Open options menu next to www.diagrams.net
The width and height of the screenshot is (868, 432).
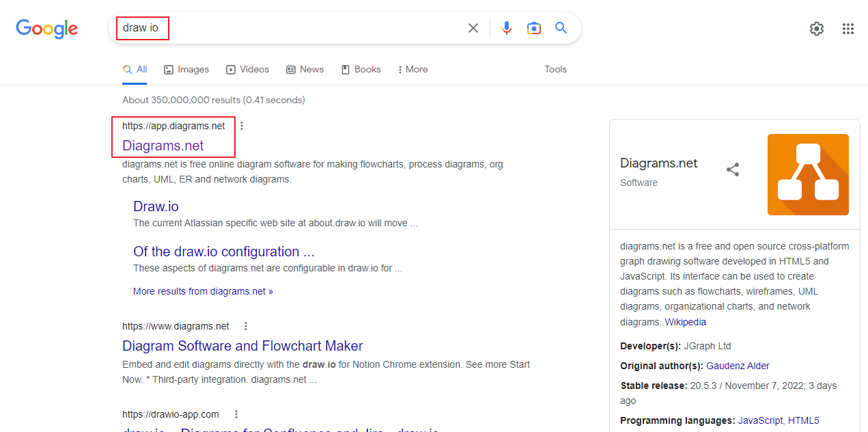click(x=246, y=326)
